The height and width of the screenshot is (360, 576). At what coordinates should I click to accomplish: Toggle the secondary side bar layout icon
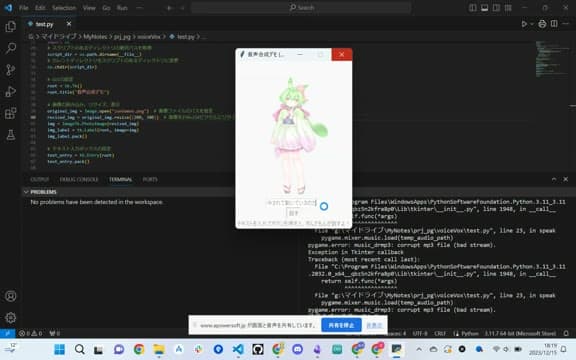coord(496,8)
